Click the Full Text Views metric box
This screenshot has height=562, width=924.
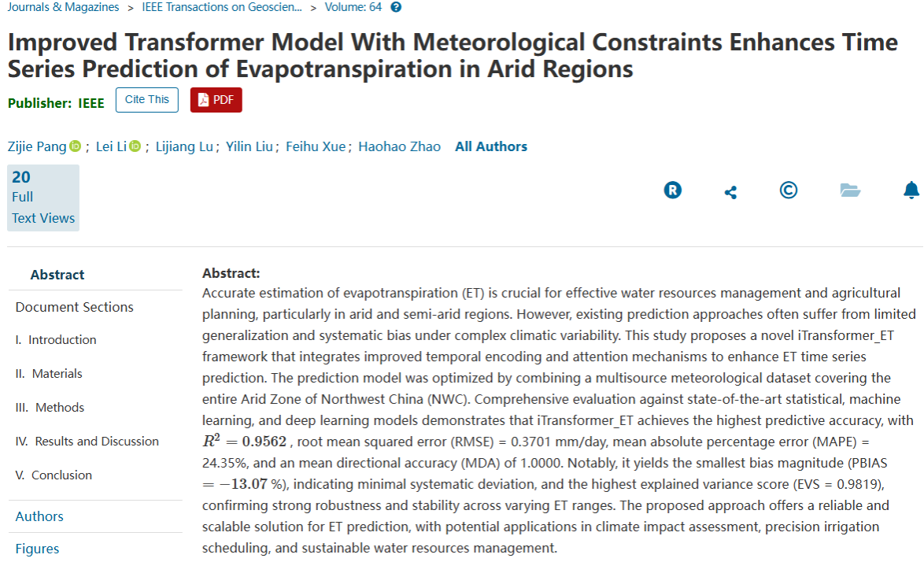(x=43, y=198)
